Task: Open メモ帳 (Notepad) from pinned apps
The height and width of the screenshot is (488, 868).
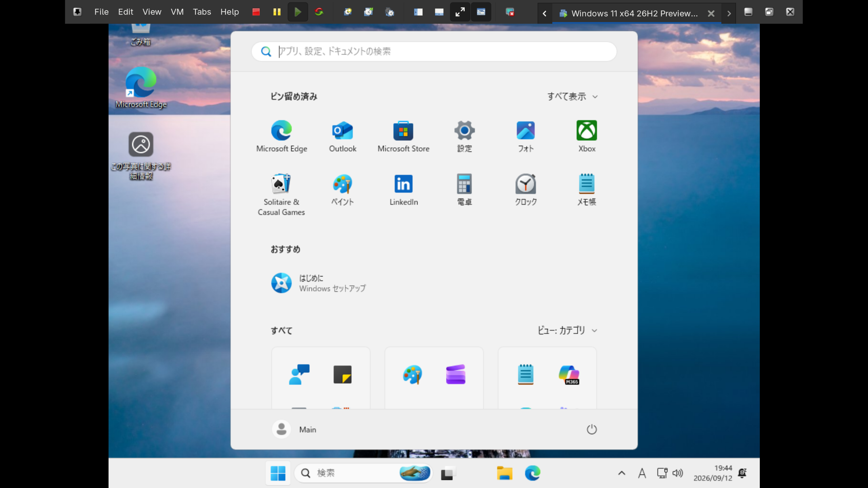Action: (586, 190)
